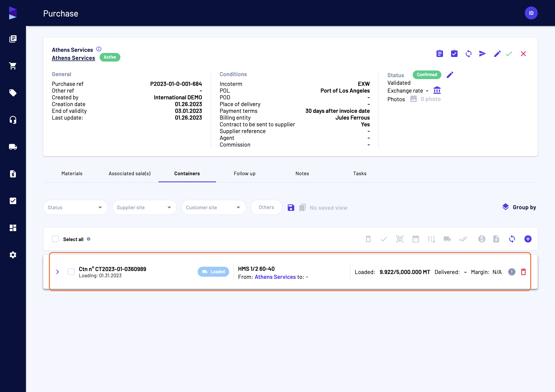Click the alert badge icon on container row
This screenshot has width=555, height=392.
pyautogui.click(x=512, y=272)
